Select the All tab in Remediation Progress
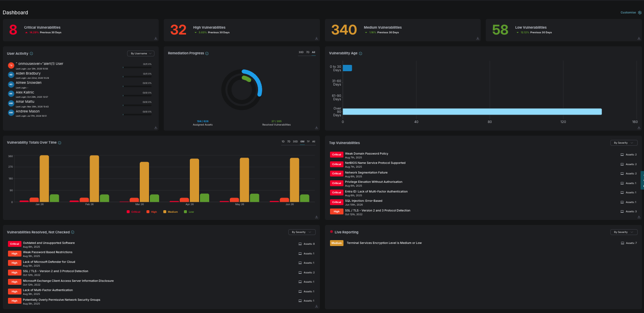The image size is (644, 313). click(314, 52)
